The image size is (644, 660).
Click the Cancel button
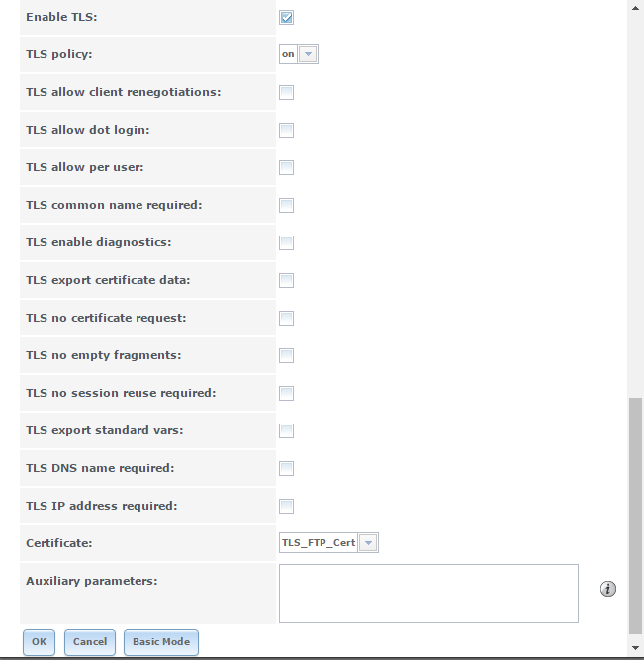(x=90, y=642)
